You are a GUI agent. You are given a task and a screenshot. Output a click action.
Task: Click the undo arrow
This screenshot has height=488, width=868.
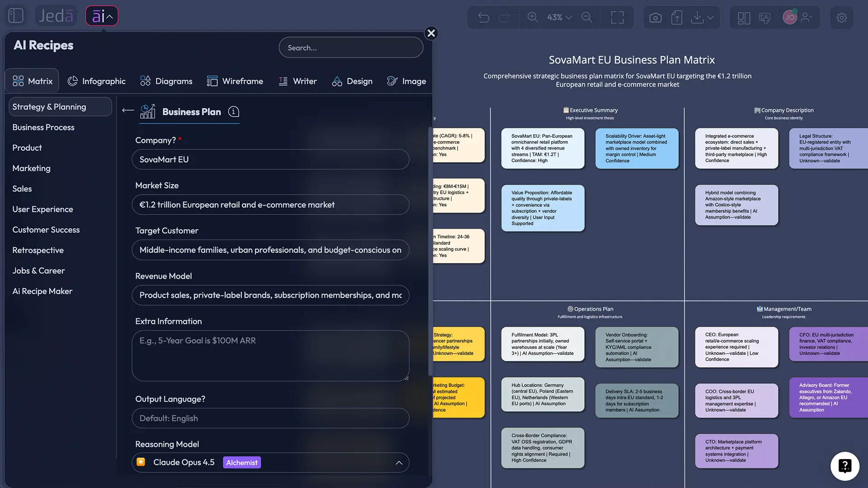(x=483, y=18)
